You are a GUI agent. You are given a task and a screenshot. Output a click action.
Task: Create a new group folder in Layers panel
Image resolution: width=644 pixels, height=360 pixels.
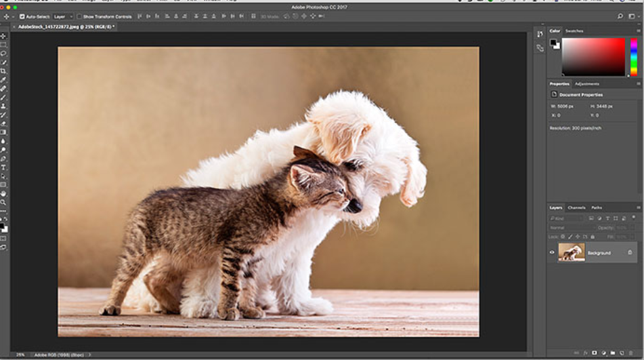coord(613,353)
